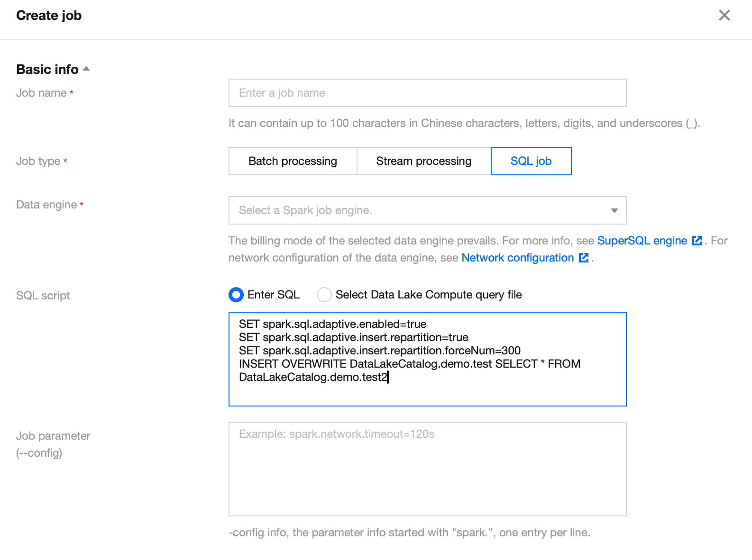
Task: Open SuperSQL engine external link icon
Action: [697, 241]
